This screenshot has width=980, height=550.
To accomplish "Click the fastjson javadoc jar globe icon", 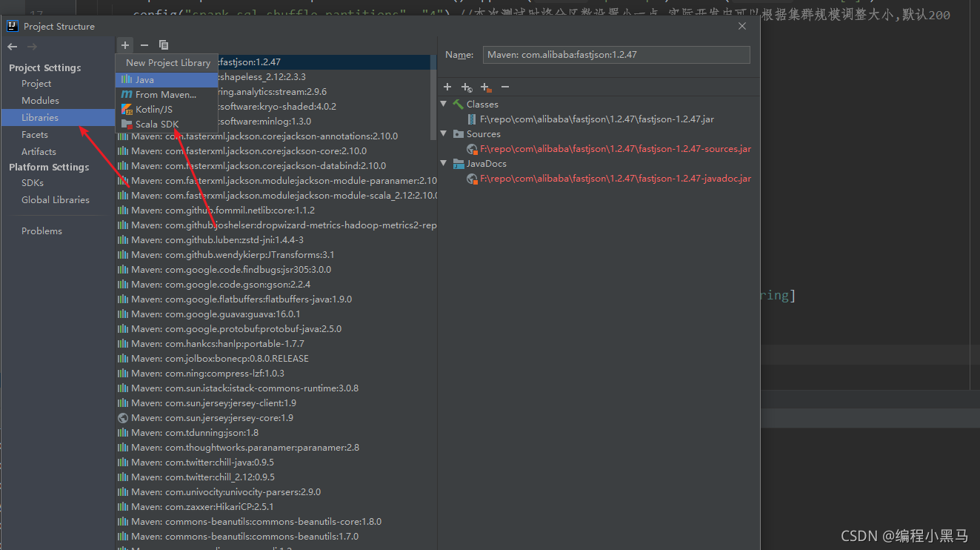I will 472,179.
